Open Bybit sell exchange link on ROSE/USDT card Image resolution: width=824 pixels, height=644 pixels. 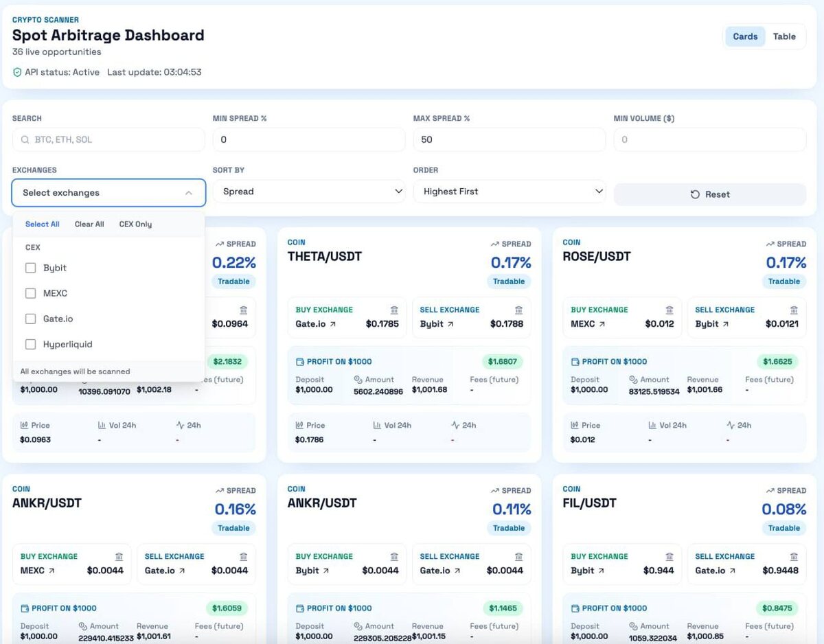point(712,323)
